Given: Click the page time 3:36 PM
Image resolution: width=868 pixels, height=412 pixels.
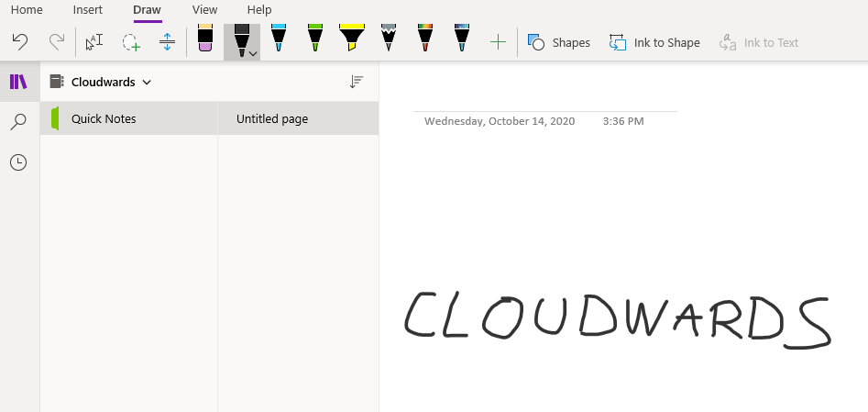Looking at the screenshot, I should pos(623,121).
